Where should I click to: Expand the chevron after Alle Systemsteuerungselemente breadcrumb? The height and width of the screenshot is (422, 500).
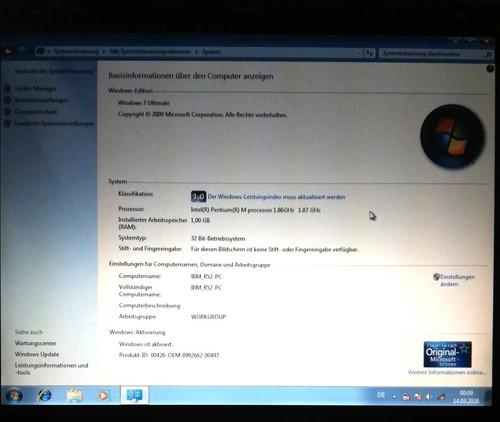tap(197, 52)
